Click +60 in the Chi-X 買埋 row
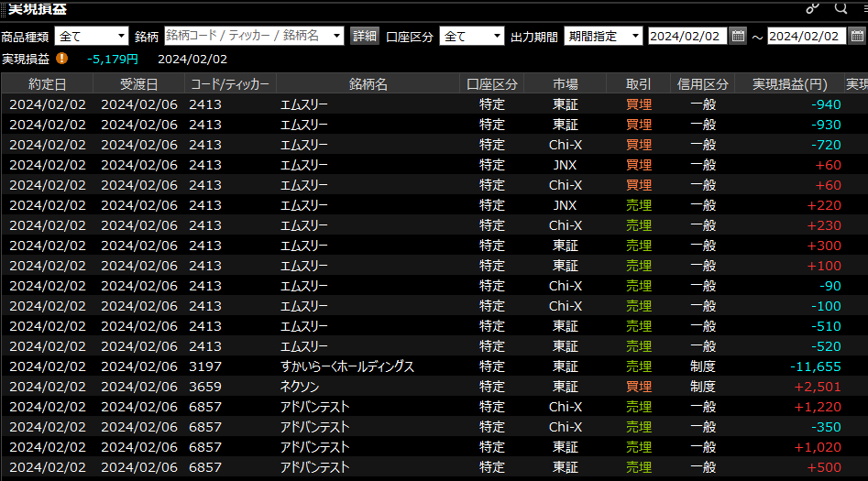Screen dimensions: 868x481 829,185
